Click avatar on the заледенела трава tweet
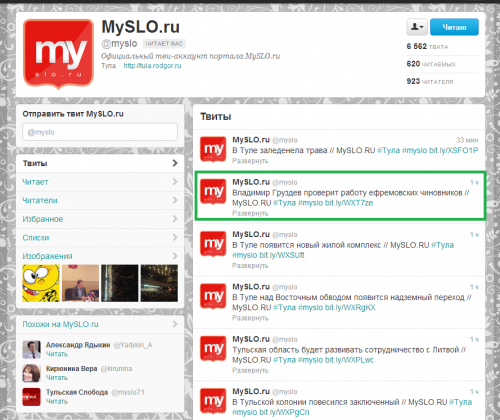This screenshot has width=500, height=420. (x=213, y=149)
